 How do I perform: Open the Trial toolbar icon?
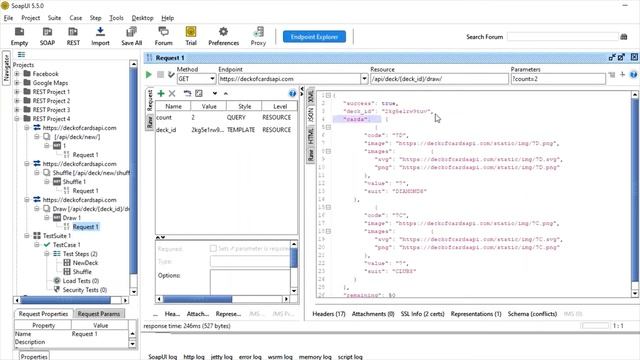(x=191, y=36)
